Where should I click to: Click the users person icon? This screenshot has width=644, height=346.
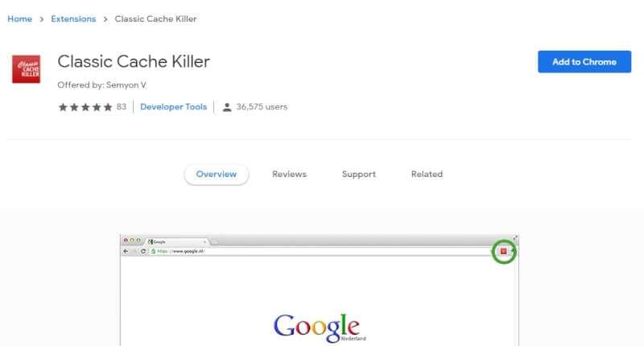click(x=227, y=107)
